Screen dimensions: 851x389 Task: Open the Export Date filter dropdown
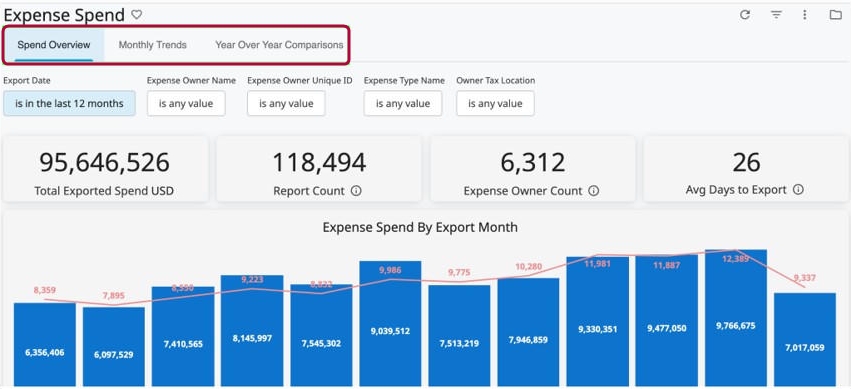point(69,103)
